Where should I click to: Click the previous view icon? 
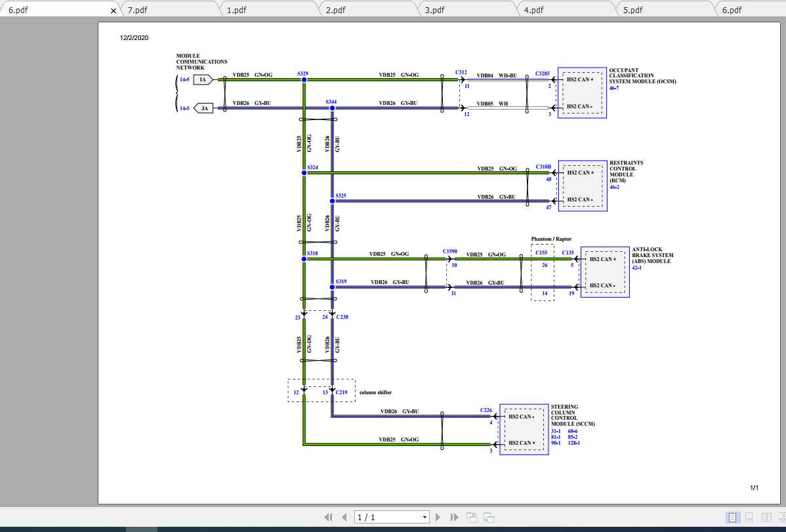[472, 517]
